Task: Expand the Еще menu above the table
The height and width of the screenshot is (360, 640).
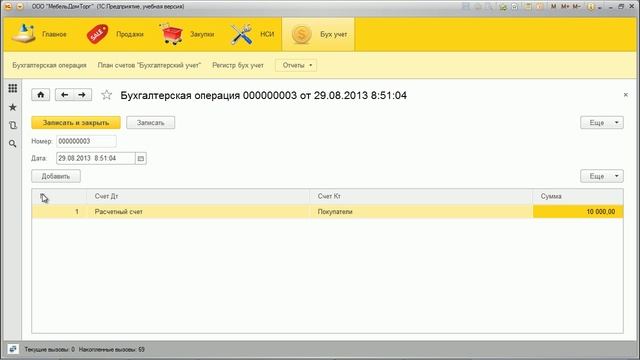Action: [x=602, y=176]
